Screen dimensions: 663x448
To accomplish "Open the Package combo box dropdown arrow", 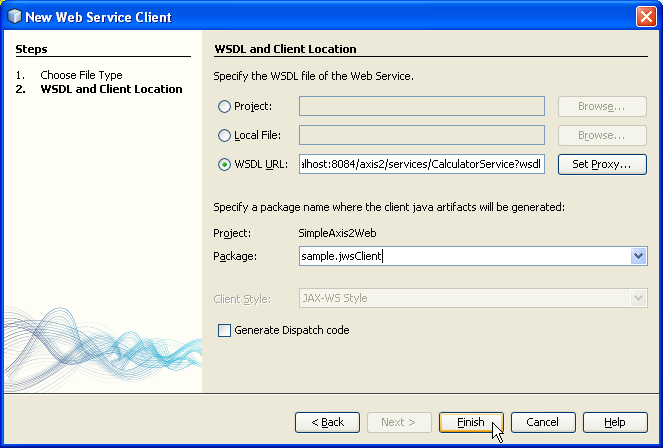I will coord(638,256).
